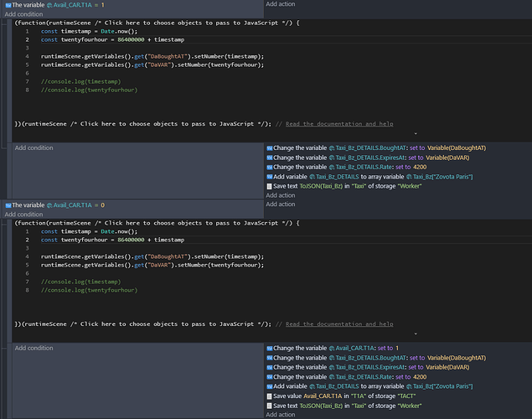Screen dimensions: 532x419
Task: Click the variable icon of the Avail_CAR.T1A set to 1 action
Action: [x=270, y=348]
